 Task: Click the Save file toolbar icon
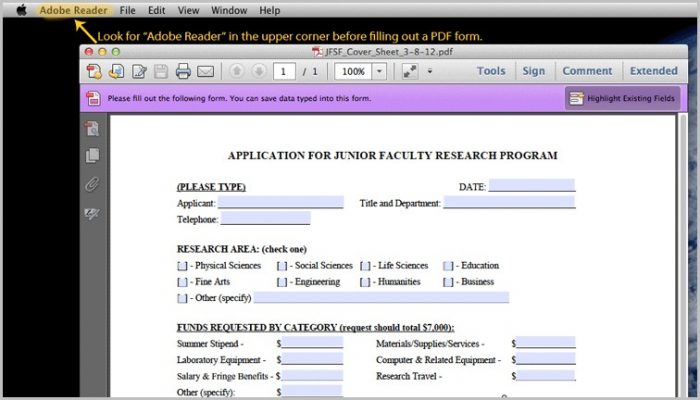pyautogui.click(x=161, y=71)
